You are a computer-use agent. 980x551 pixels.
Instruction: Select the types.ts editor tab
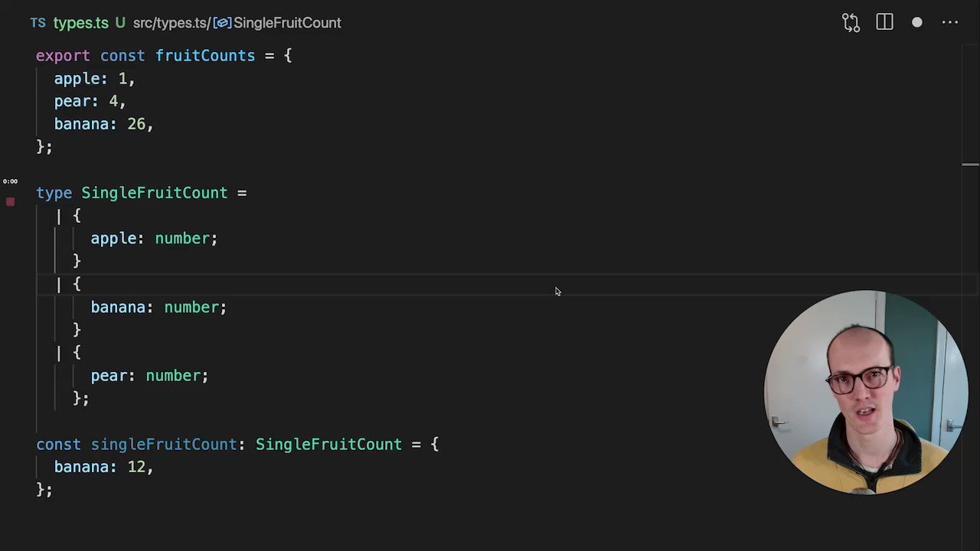click(x=80, y=22)
